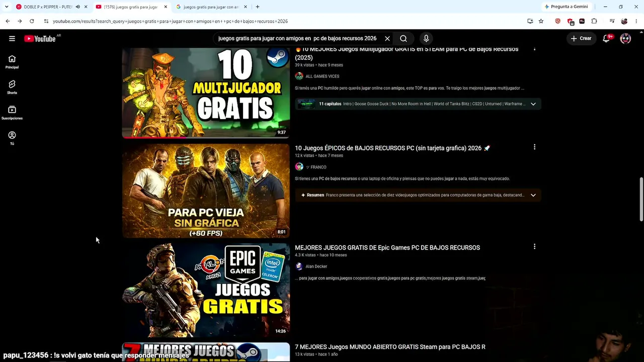Open the Tú section in the sidebar

pyautogui.click(x=12, y=138)
